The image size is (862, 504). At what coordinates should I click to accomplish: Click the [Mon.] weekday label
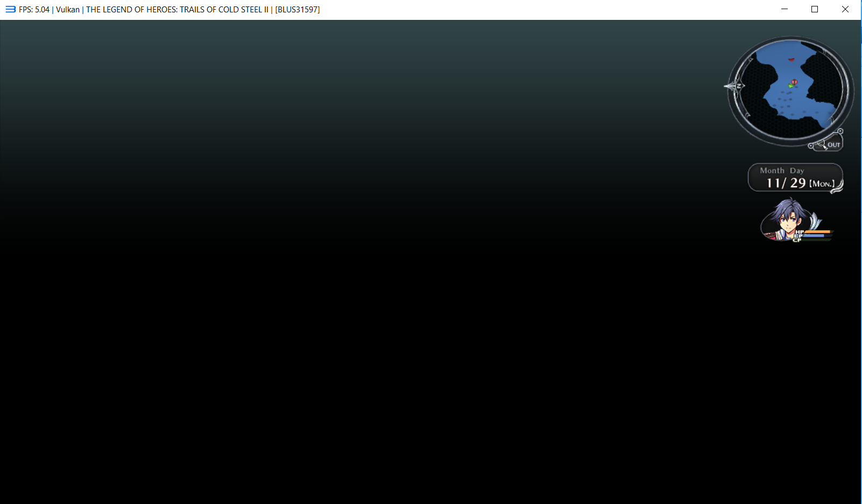click(822, 184)
